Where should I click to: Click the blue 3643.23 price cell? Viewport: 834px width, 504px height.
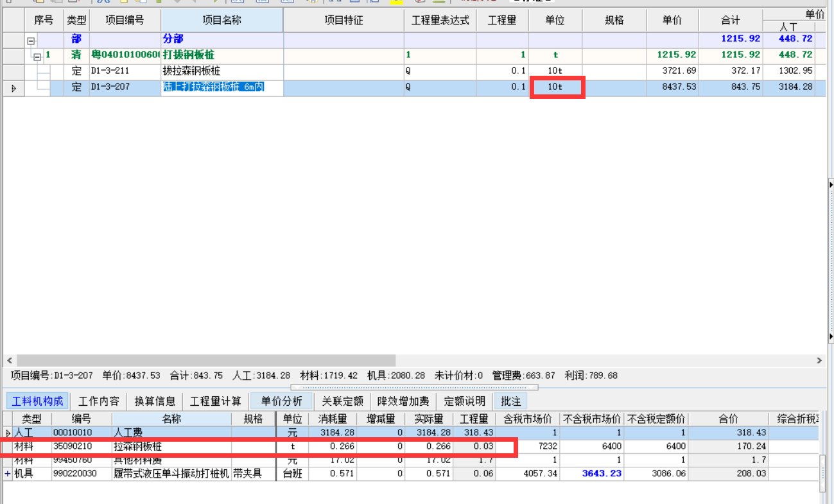[591, 474]
